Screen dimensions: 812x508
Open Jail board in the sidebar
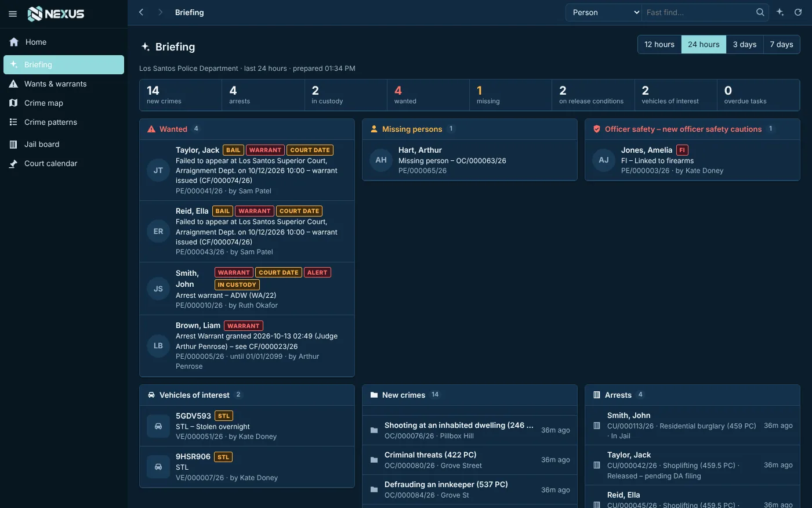coord(64,144)
